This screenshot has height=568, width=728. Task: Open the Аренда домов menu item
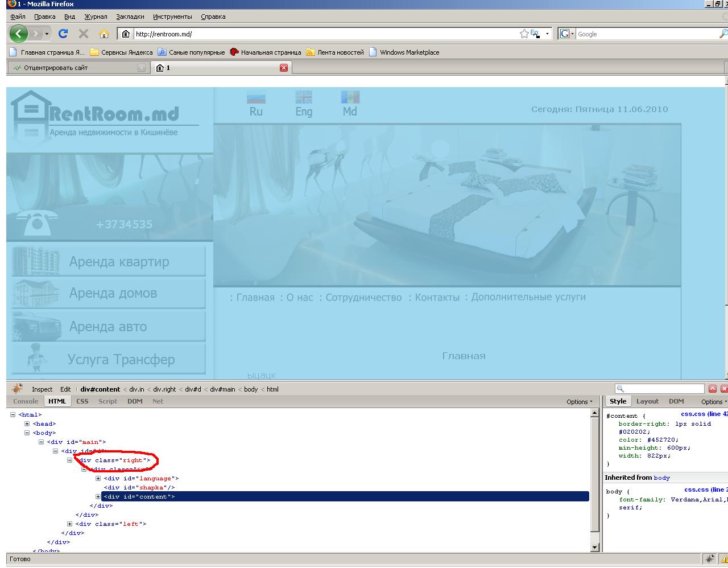click(109, 293)
